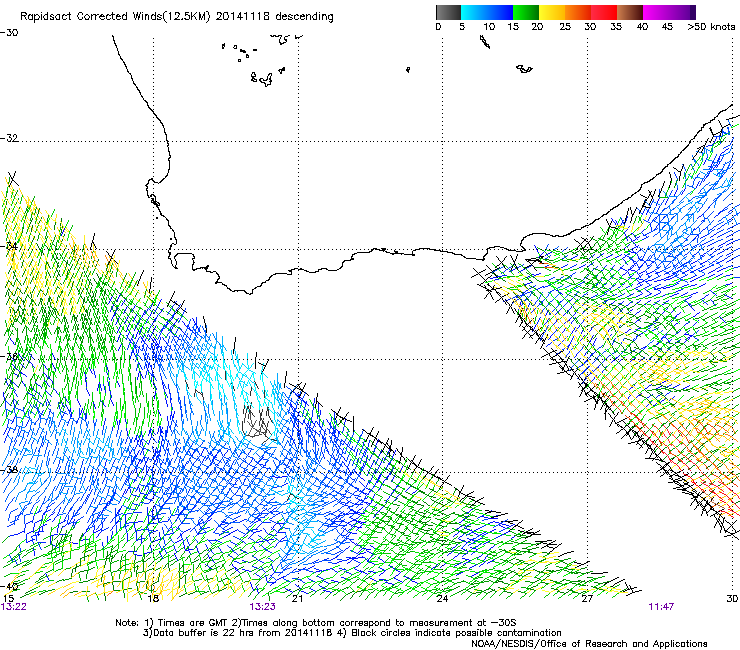Viewport: 740px width, 650px height.
Task: Click the '21' longitude label
Action: coord(297,599)
